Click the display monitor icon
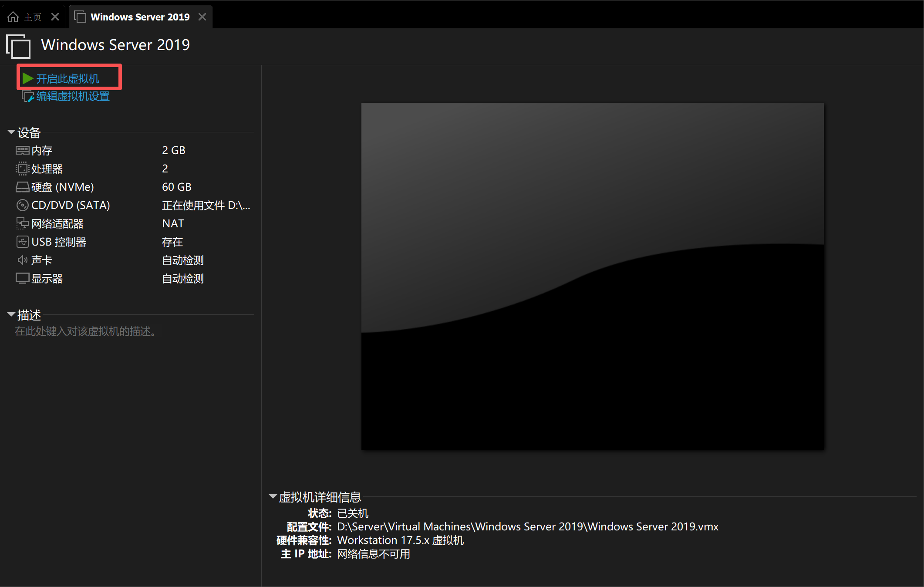Viewport: 924px width, 587px height. (x=22, y=278)
